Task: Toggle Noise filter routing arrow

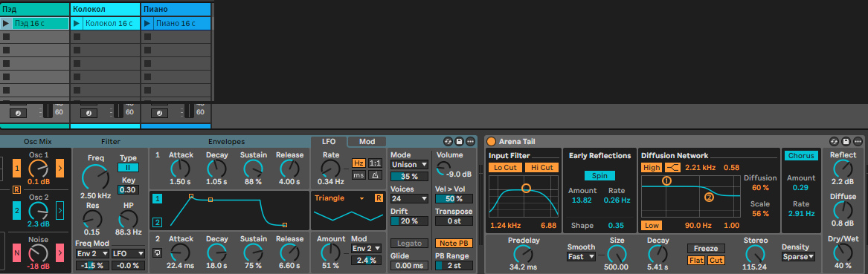Action: click(x=60, y=253)
